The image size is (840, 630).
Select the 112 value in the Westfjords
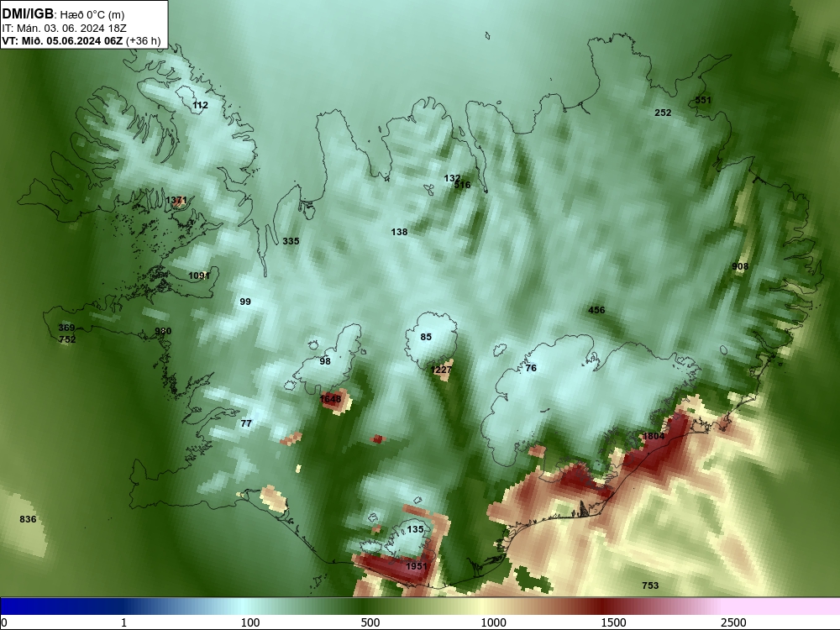(201, 105)
